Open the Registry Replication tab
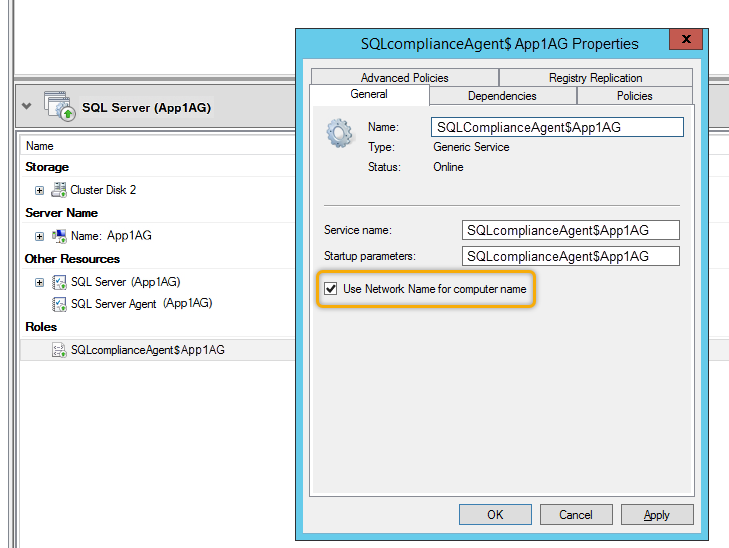The height and width of the screenshot is (548, 729). (596, 77)
